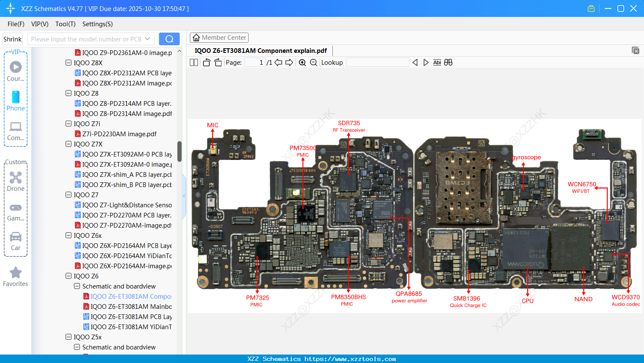Collapse the sidebar with the blue arrow handle
Viewport: 644px width, 363px height.
pyautogui.click(x=184, y=195)
